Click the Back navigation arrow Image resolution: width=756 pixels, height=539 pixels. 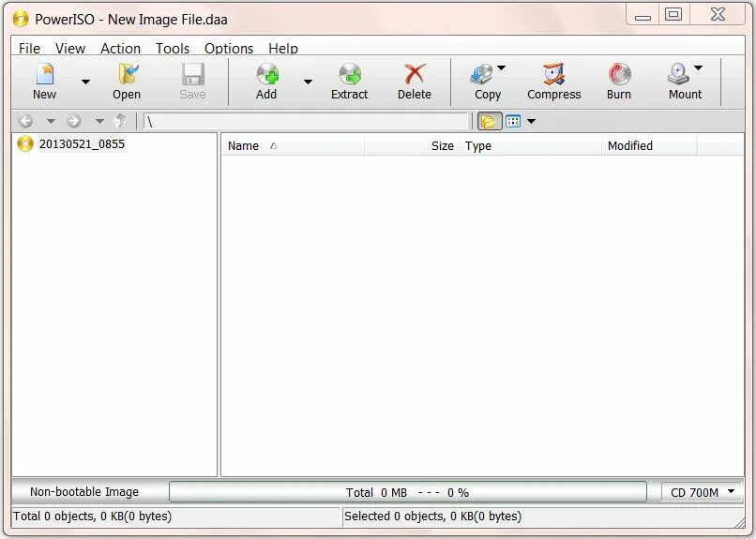click(25, 121)
